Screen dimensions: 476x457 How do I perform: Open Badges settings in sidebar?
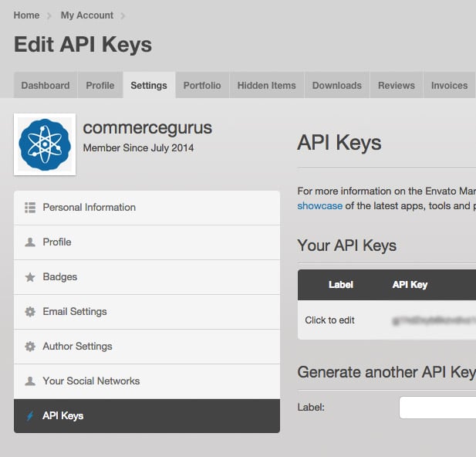[147, 277]
